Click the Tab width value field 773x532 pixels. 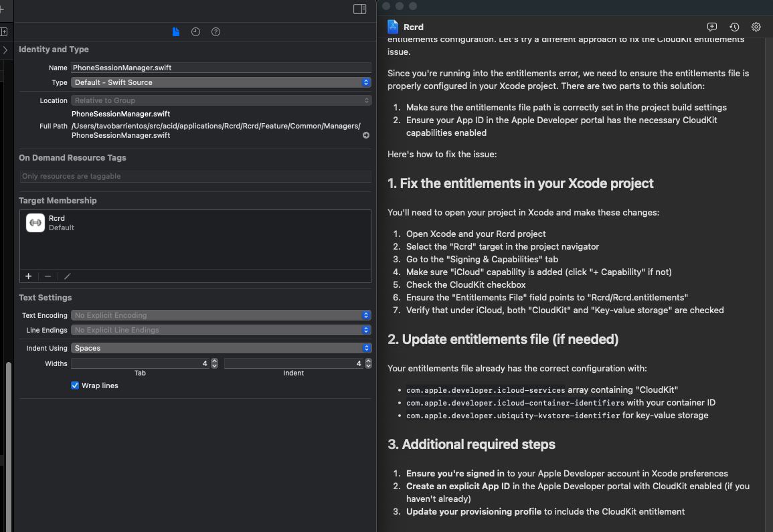coord(141,363)
